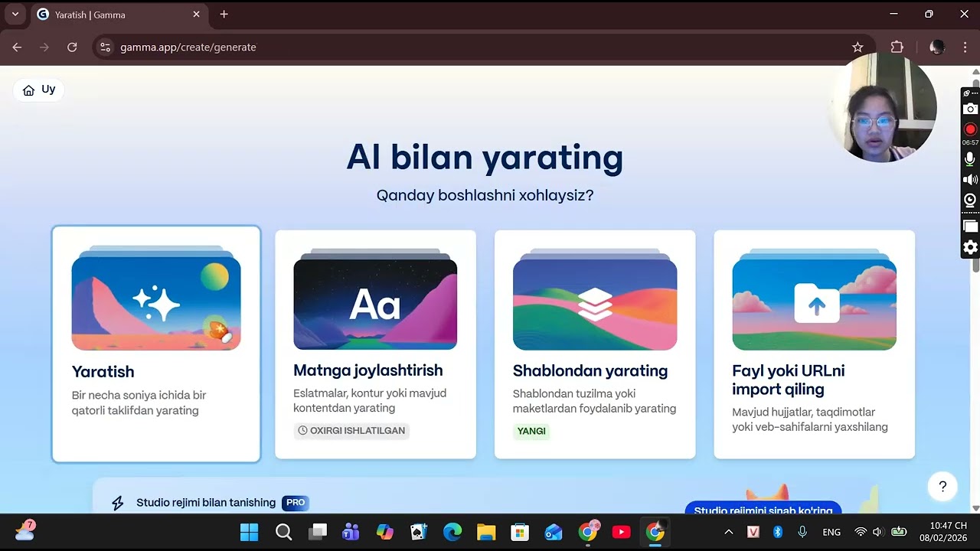Viewport: 980px width, 551px height.
Task: Open File Explorer from the taskbar
Action: point(486,532)
